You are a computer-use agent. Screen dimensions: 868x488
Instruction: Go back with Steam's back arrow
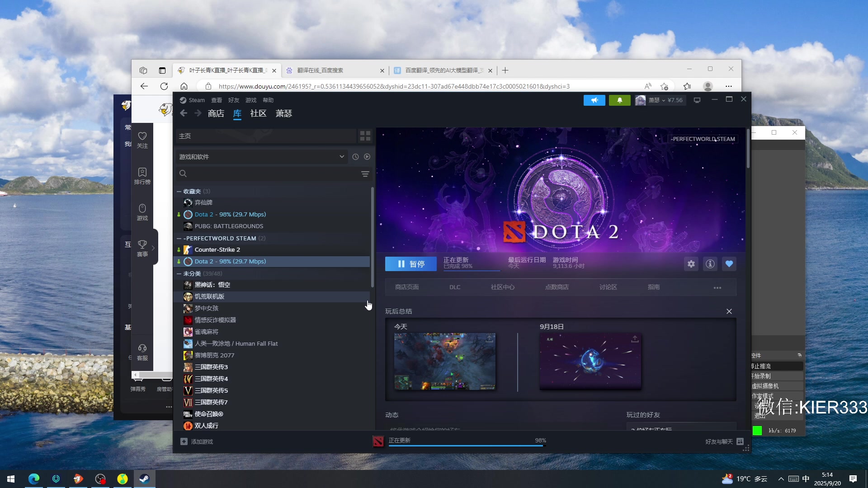[x=184, y=113]
